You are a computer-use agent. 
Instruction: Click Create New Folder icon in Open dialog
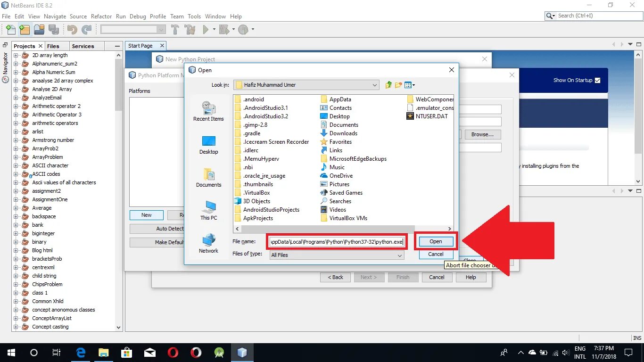tap(398, 85)
